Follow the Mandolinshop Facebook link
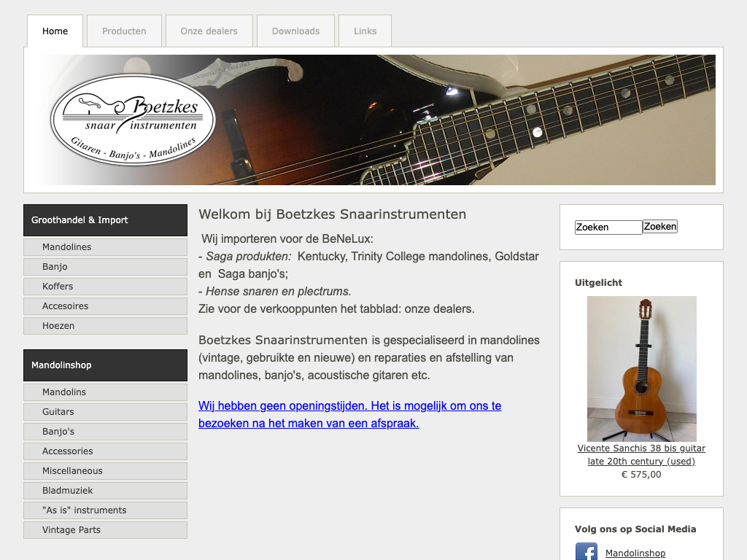Viewport: 747px width, 560px height. pyautogui.click(x=635, y=553)
